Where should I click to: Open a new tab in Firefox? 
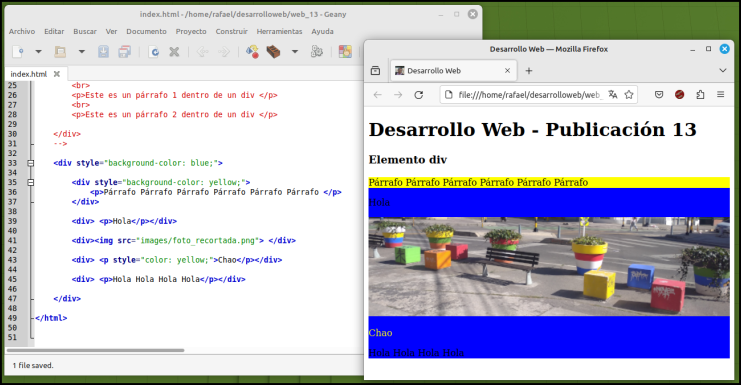click(529, 70)
